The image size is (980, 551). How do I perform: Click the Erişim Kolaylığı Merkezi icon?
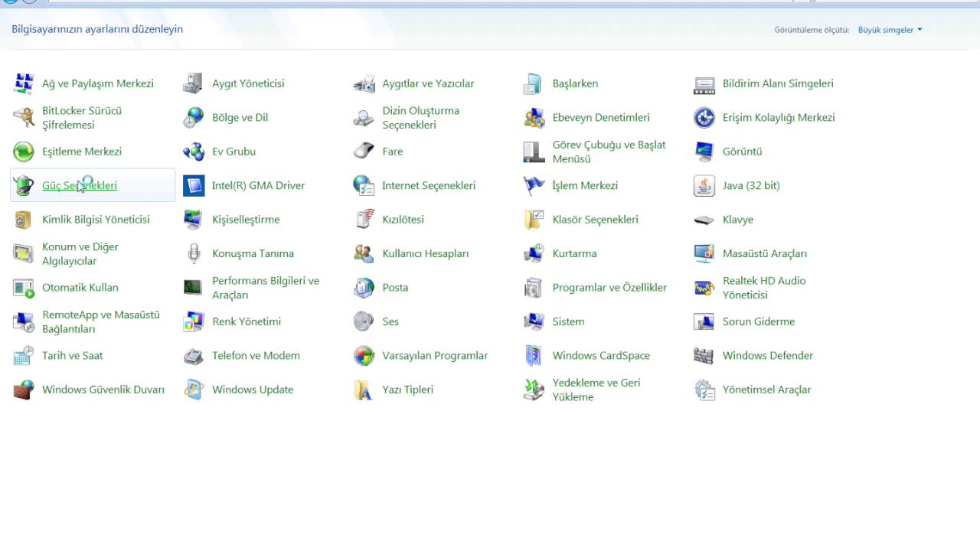(x=704, y=118)
